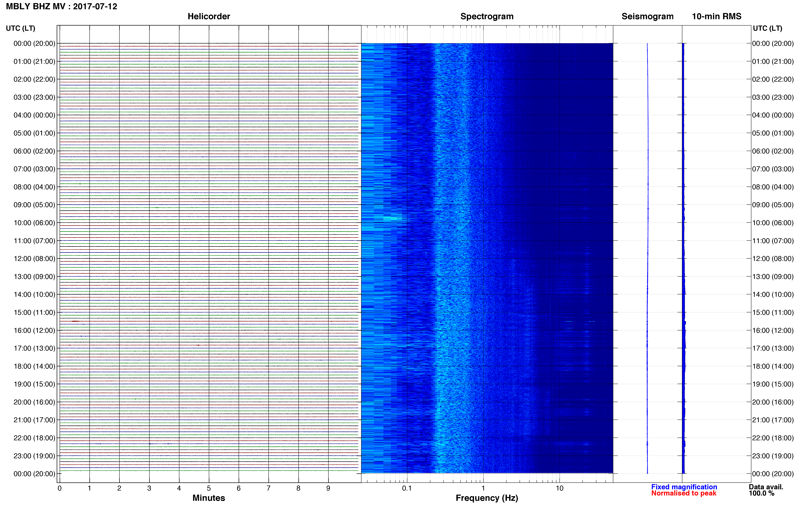Image resolution: width=812 pixels, height=508 pixels.
Task: Click right-axis time label '19:00 (15:00)'
Action: [x=773, y=384]
